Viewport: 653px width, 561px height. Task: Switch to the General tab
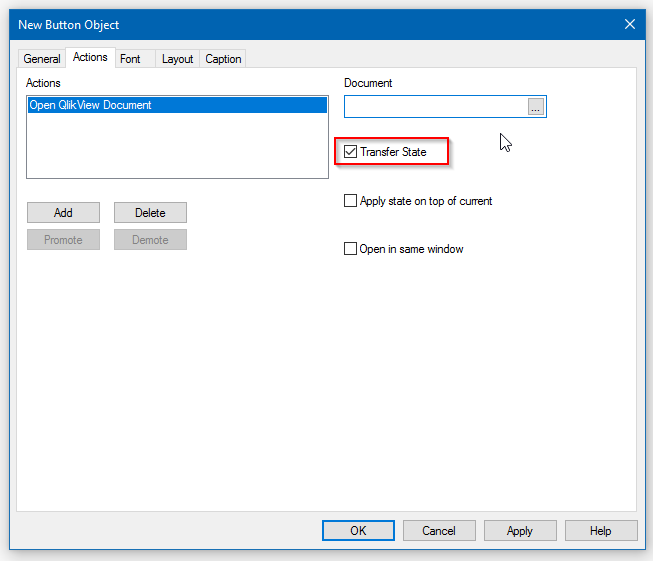tap(42, 59)
